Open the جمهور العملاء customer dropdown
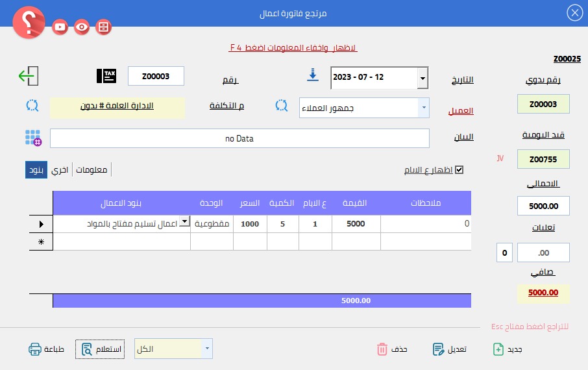Screen dimensions: 588x370 point(424,108)
